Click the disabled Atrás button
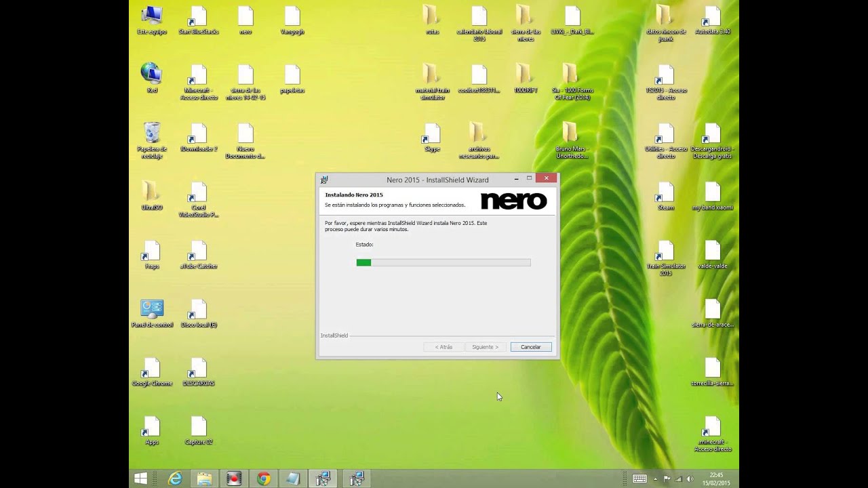The height and width of the screenshot is (488, 868). 443,347
